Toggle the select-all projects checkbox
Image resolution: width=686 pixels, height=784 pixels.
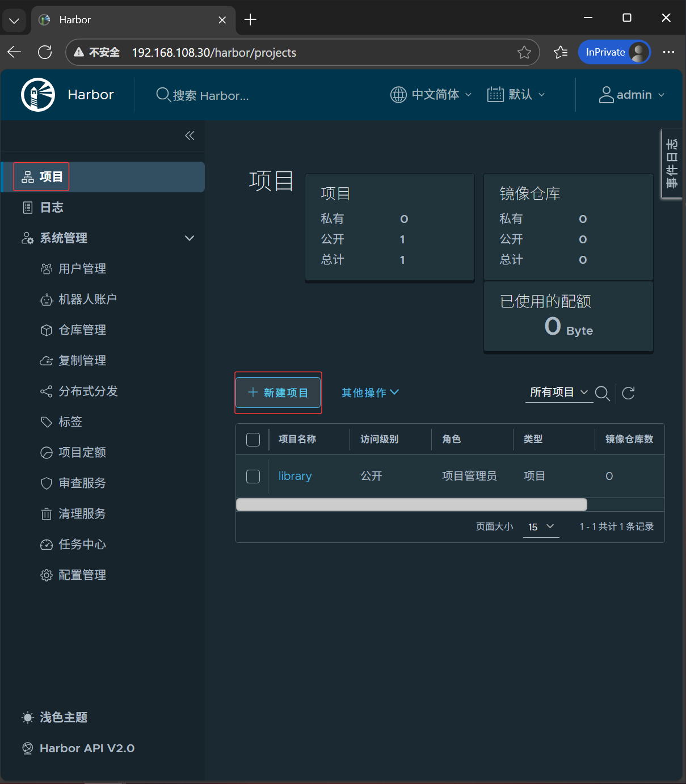pyautogui.click(x=253, y=440)
